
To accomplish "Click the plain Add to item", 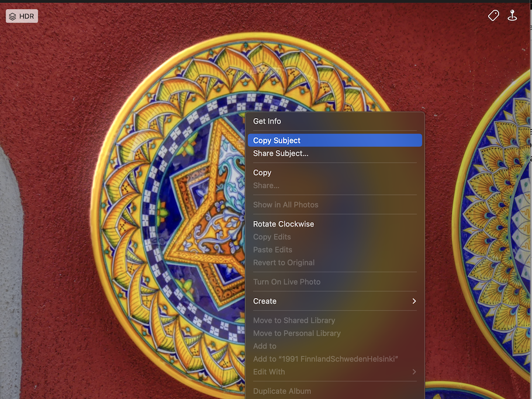I will point(334,346).
